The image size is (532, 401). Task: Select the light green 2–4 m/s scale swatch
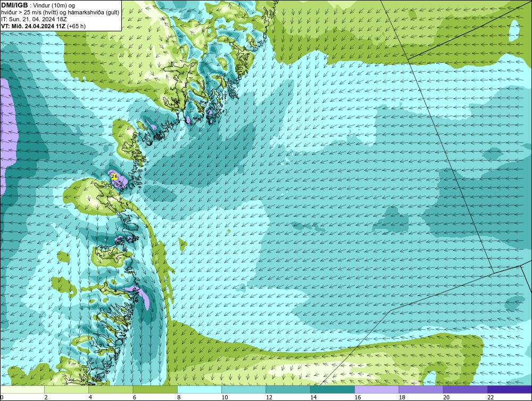coord(66,389)
